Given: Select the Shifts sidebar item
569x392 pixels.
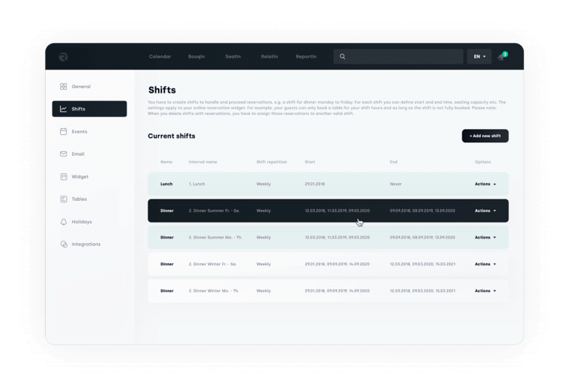Looking at the screenshot, I should (89, 109).
